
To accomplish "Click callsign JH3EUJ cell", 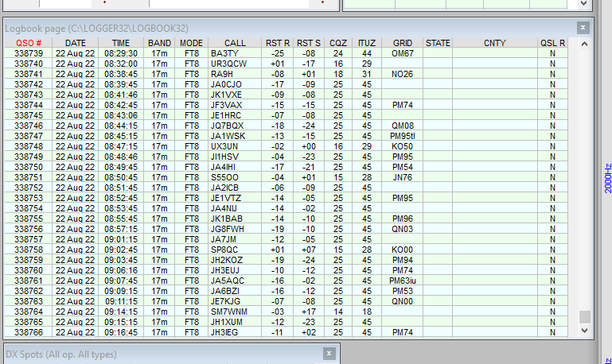I will pos(235,270).
